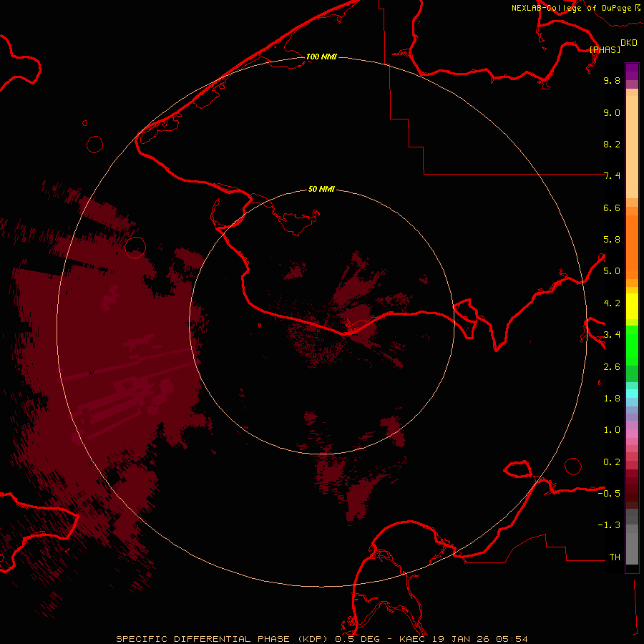Click the 2.6 scale value
Viewport: 644px width, 644px height.
coord(612,367)
